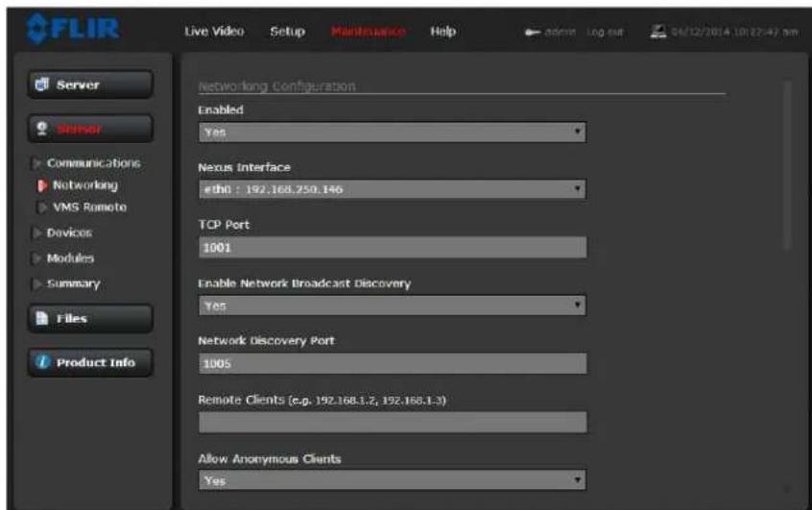Select the Maintenance tab
812x510 pixels.
(x=369, y=32)
